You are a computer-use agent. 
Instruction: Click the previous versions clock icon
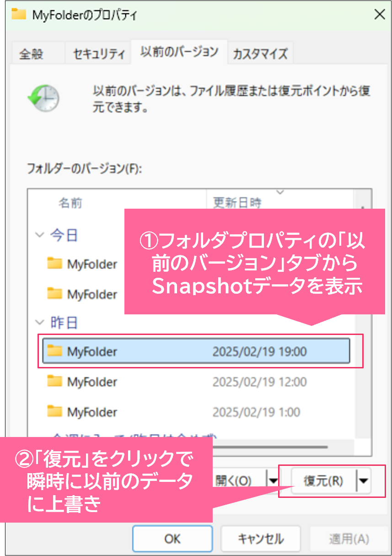(43, 97)
